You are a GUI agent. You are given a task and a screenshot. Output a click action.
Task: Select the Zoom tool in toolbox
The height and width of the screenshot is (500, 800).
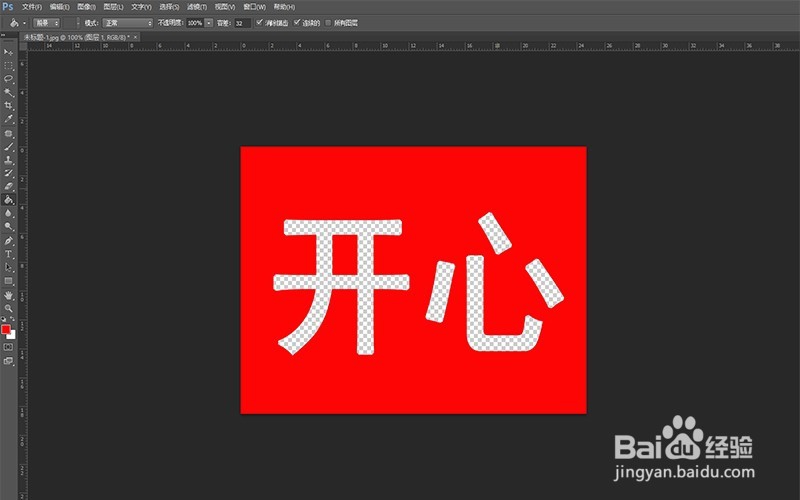pyautogui.click(x=8, y=309)
